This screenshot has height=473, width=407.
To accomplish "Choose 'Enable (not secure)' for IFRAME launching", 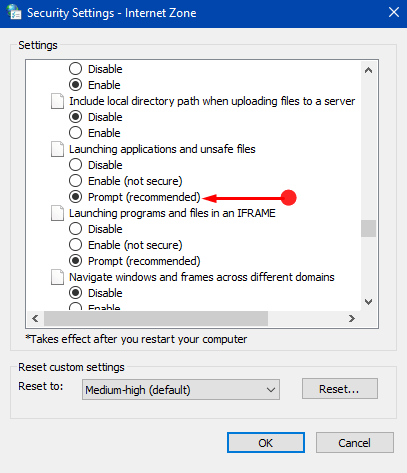I will point(126,245).
